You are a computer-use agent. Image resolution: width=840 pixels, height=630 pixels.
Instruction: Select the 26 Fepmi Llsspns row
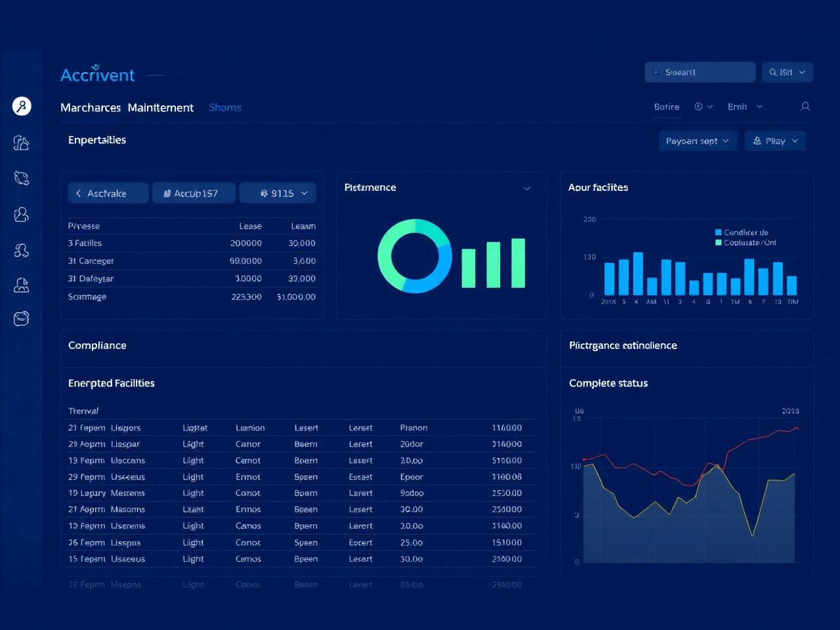tap(302, 543)
